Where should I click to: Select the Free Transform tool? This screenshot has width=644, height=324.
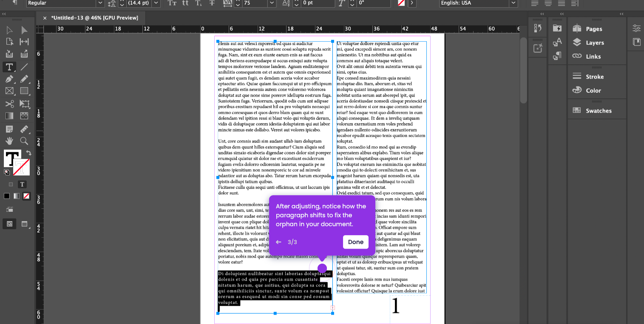pyautogui.click(x=24, y=104)
